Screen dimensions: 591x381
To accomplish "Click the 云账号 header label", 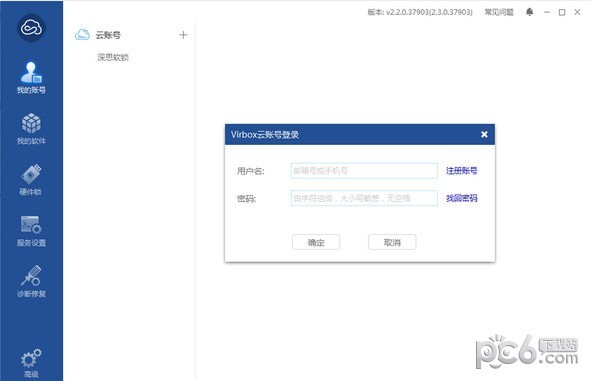I will click(x=108, y=35).
